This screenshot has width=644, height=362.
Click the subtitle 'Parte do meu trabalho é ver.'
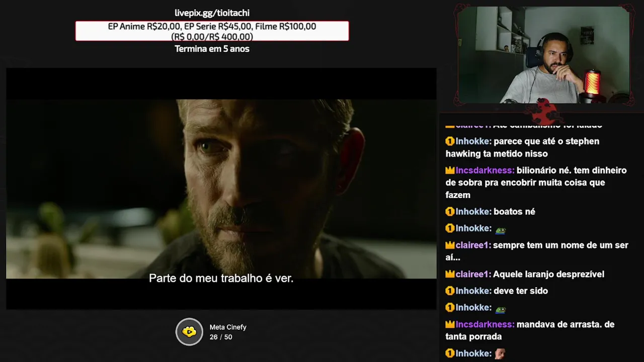(221, 278)
